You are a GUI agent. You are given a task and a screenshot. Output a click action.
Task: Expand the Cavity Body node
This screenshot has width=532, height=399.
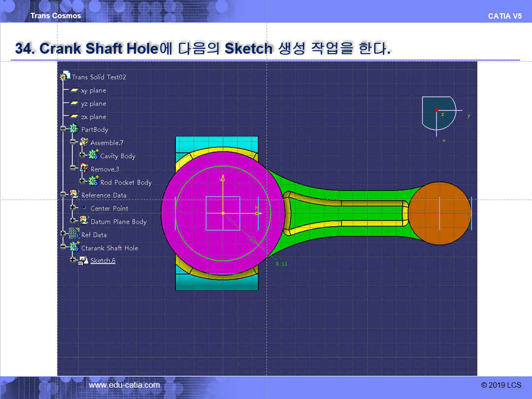(x=82, y=155)
